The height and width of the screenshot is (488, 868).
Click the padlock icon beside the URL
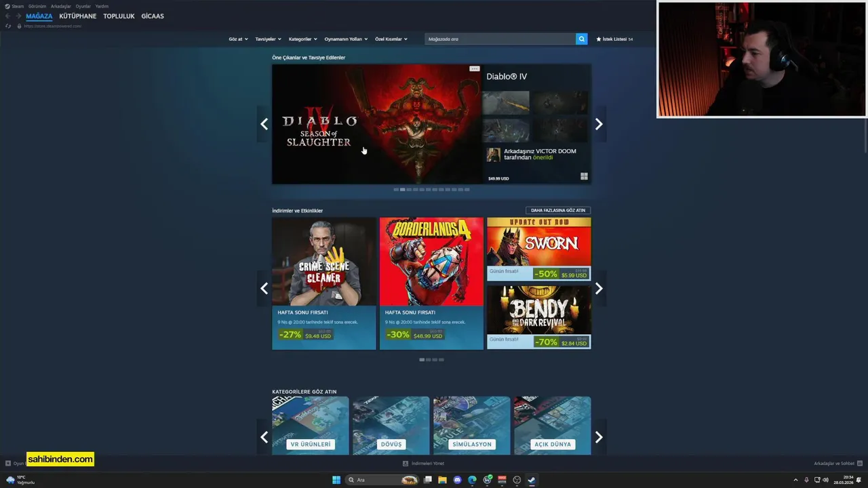pos(19,26)
